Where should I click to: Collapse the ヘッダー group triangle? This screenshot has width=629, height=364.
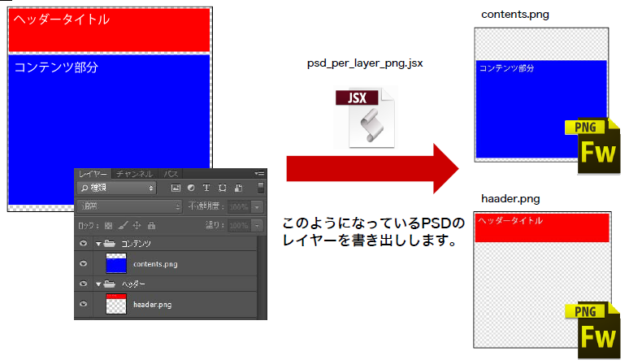tap(98, 284)
